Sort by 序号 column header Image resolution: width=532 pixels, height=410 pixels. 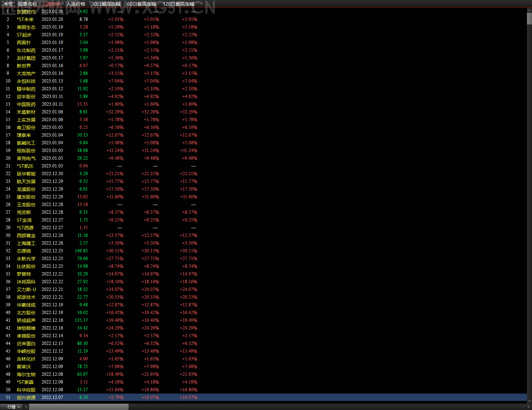pyautogui.click(x=8, y=4)
